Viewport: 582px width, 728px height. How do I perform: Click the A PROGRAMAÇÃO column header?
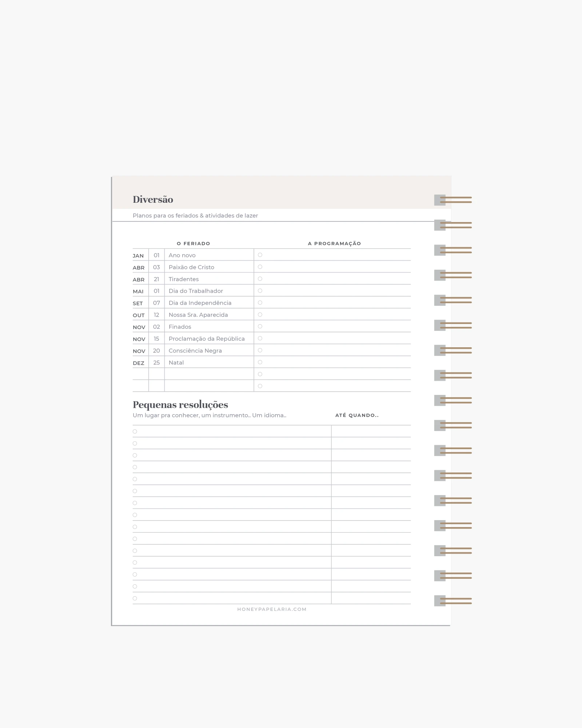click(334, 244)
